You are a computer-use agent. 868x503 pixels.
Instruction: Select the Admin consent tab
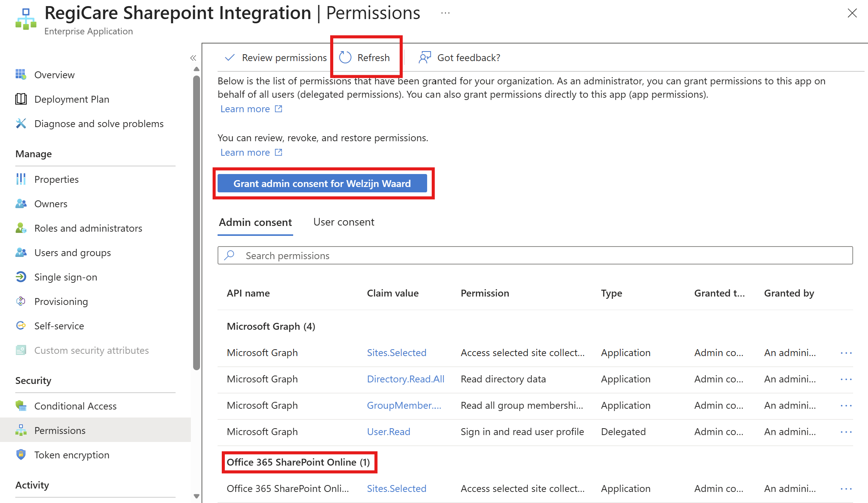[255, 222]
